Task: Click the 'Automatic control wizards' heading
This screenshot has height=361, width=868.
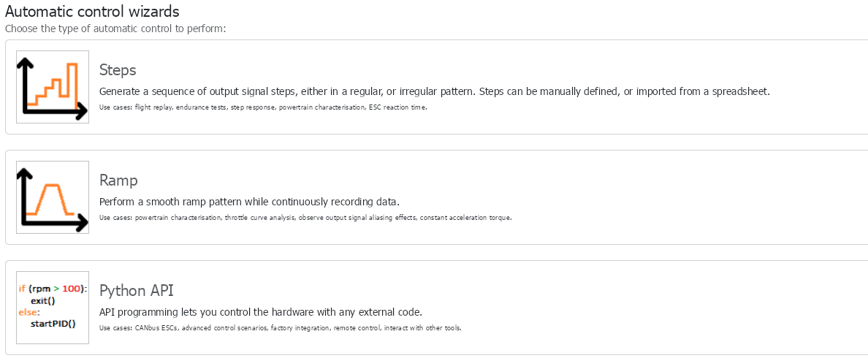Action: 92,12
